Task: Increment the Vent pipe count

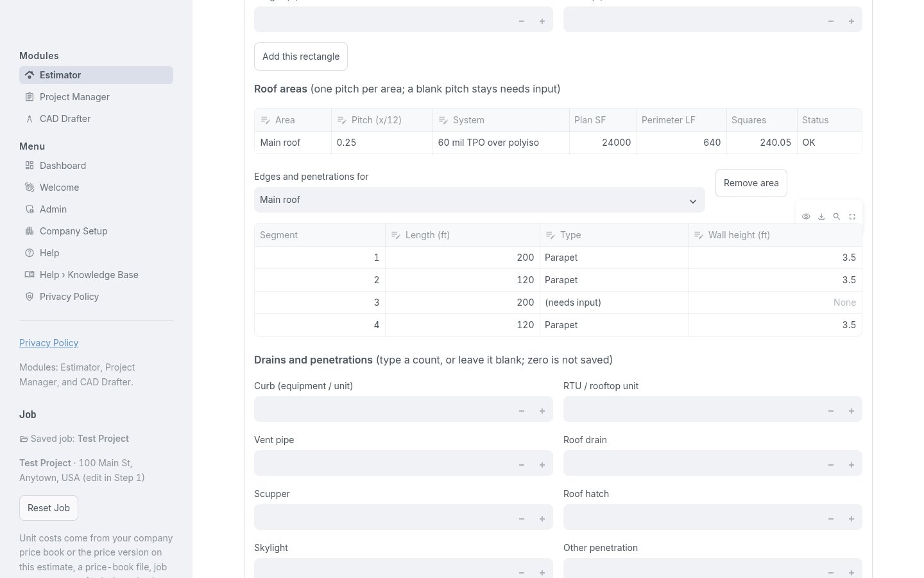Action: [x=542, y=465]
